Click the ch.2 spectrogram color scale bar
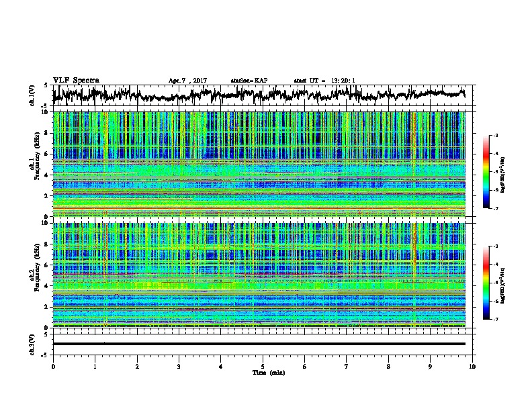The height and width of the screenshot is (411, 532). (486, 283)
